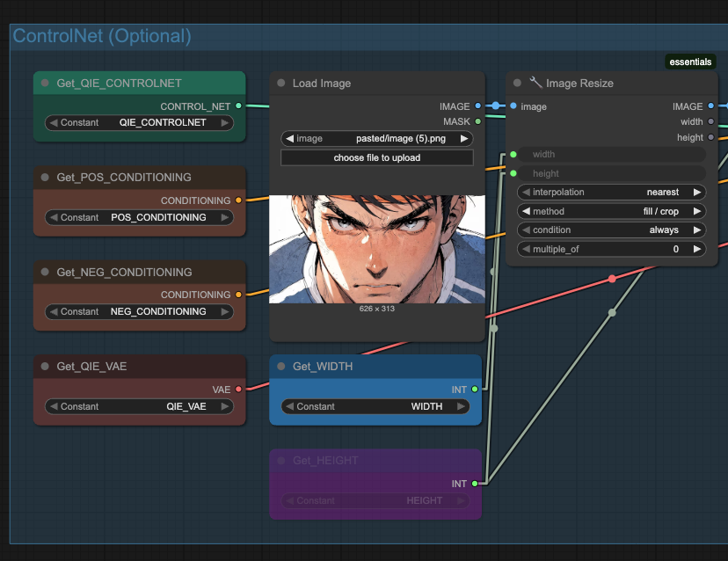
Task: Collapse the Load Image node via its title dot
Action: pyautogui.click(x=280, y=83)
